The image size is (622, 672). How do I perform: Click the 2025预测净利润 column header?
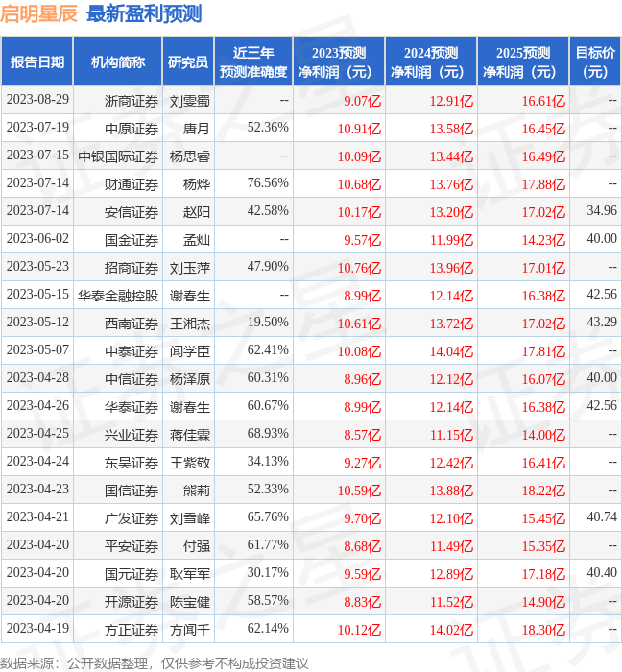(523, 61)
